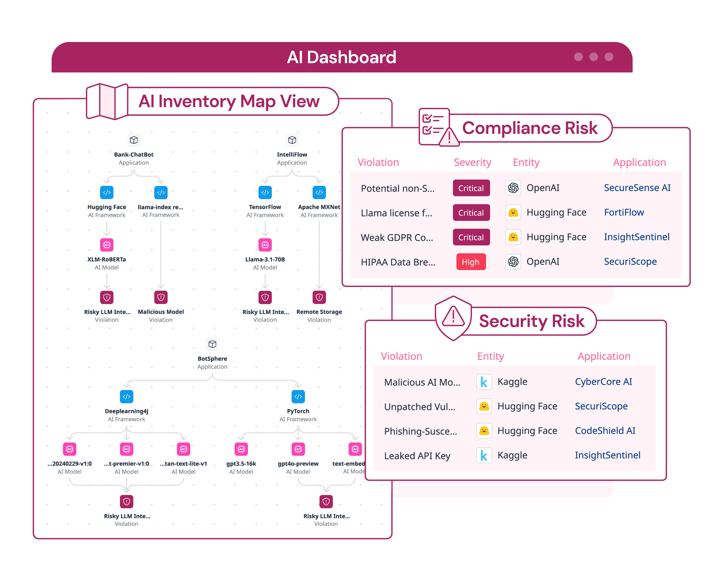Select the XLM-RoBERTa AI model icon
Viewport: 728px width, 578px height.
coord(107,245)
